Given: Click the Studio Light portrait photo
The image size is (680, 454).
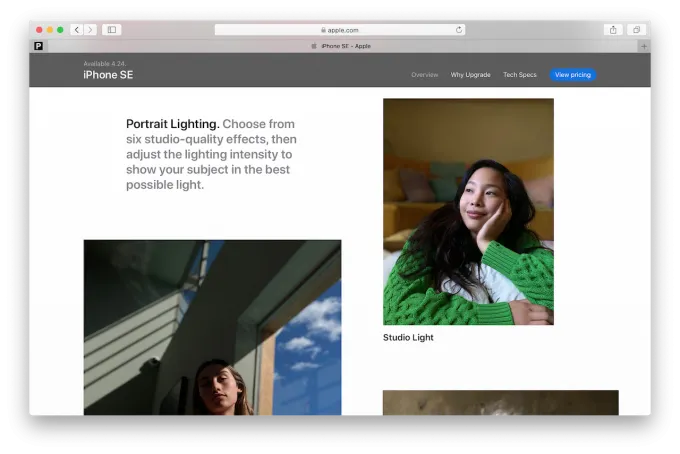Looking at the screenshot, I should coord(468,211).
